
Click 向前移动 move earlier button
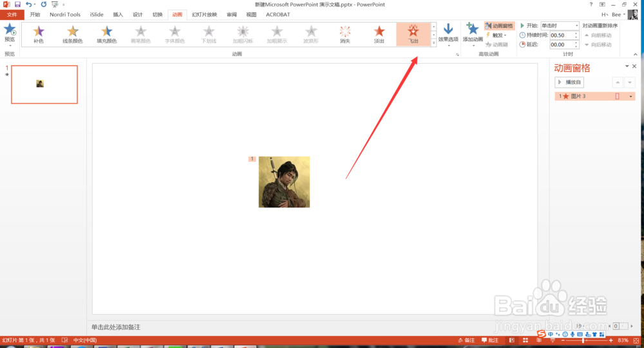(x=598, y=35)
